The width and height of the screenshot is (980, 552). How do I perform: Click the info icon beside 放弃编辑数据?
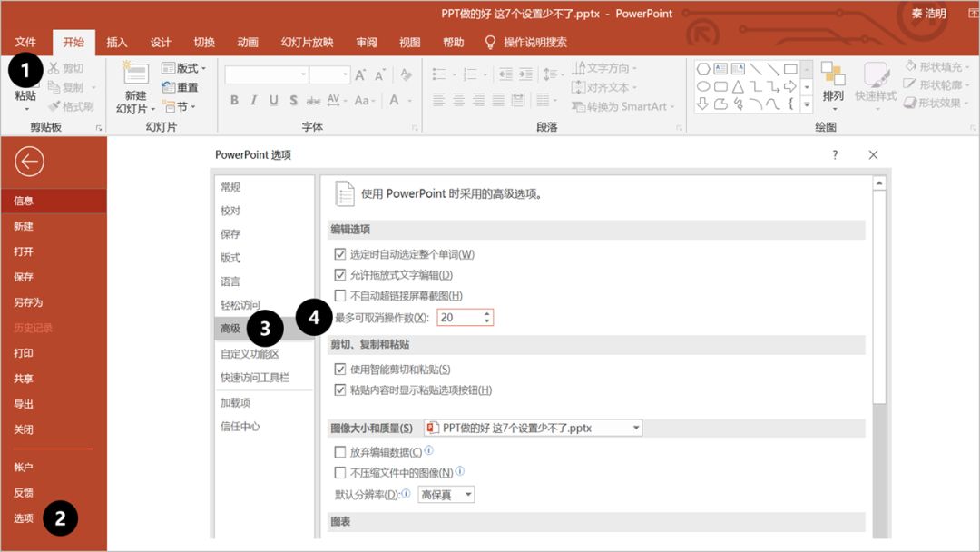pos(428,450)
